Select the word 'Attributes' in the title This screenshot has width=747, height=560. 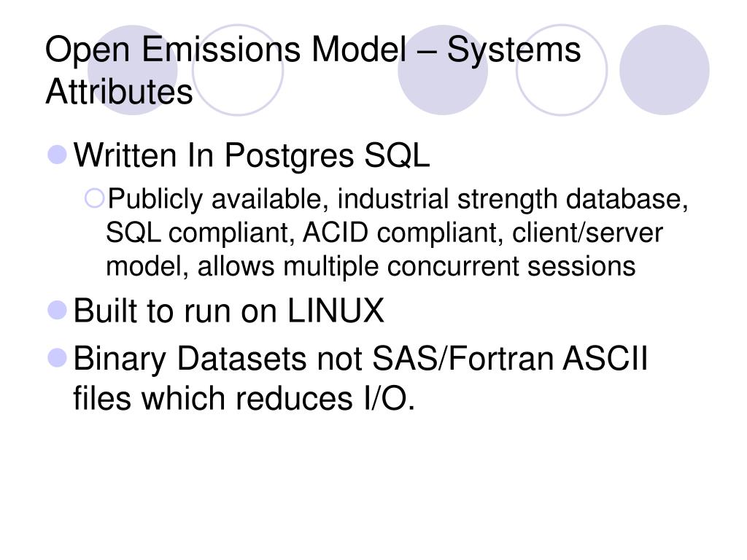click(119, 91)
